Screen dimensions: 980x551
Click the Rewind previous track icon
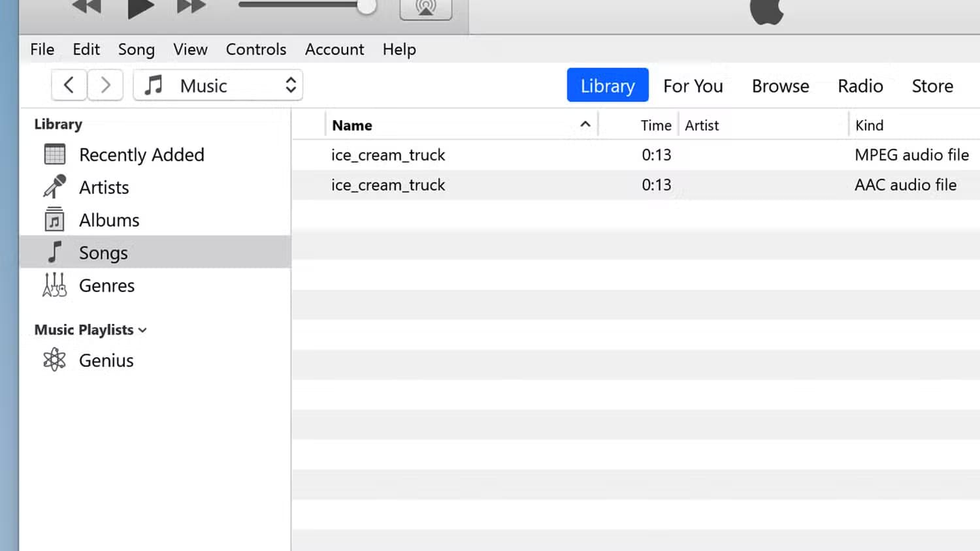click(87, 7)
